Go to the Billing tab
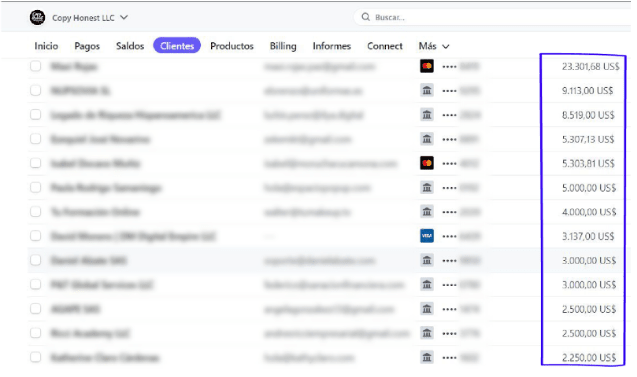The width and height of the screenshot is (637, 377). pos(283,46)
